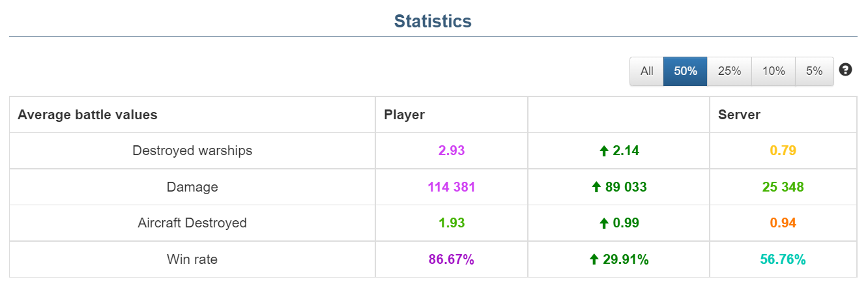Click the player win rate 86.67%

(451, 260)
